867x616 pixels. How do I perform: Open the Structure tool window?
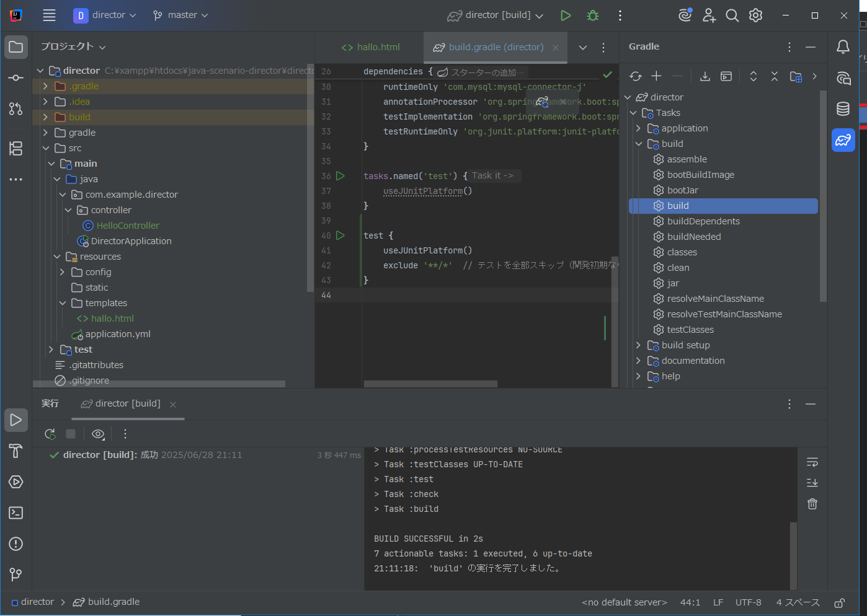16,149
